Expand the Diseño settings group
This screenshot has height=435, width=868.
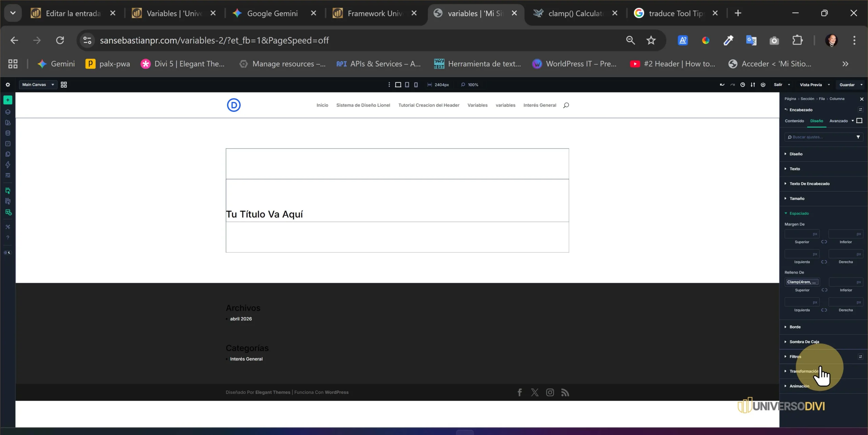tap(823, 154)
